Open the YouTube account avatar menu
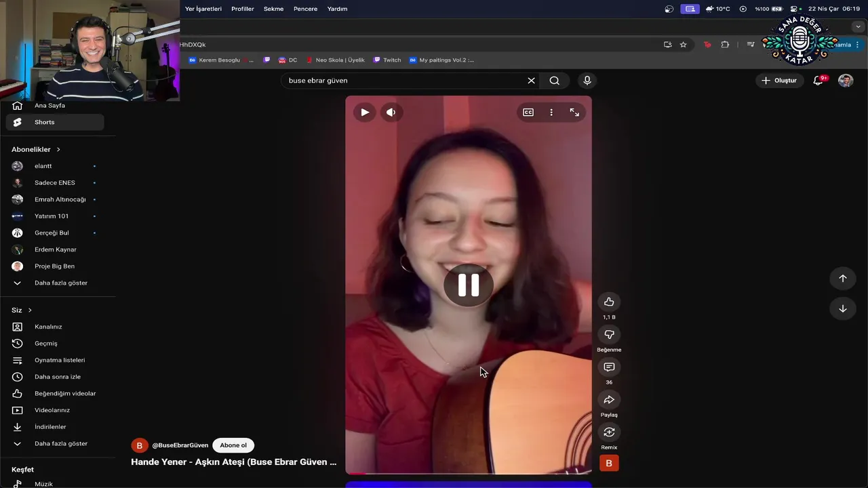 click(846, 81)
